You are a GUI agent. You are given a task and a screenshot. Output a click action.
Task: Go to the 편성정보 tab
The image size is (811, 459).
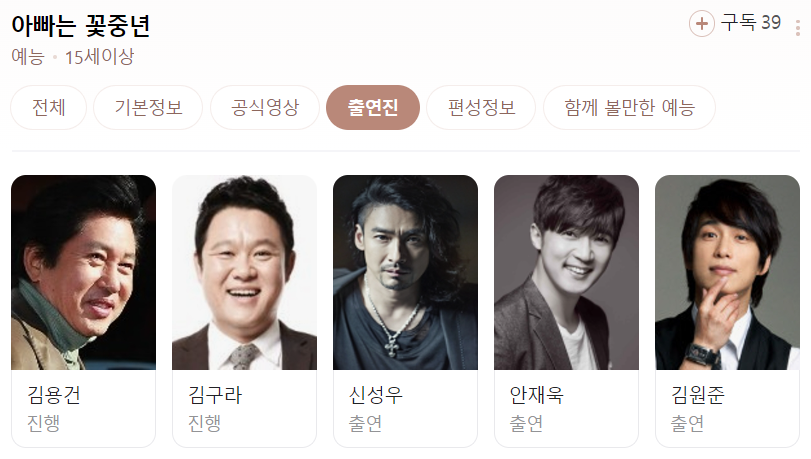point(481,108)
